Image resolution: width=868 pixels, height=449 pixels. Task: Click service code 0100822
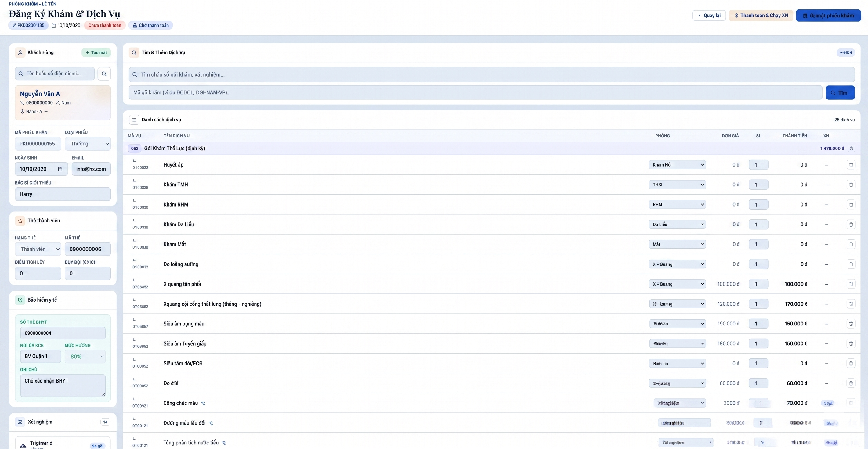pyautogui.click(x=140, y=168)
